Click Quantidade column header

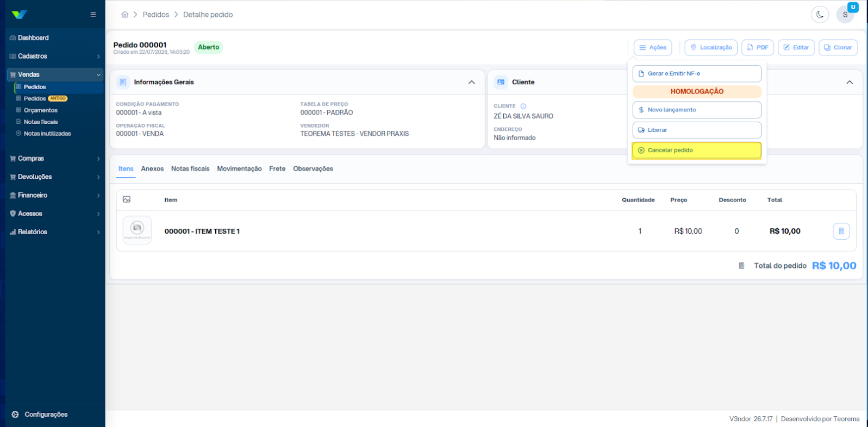(x=638, y=200)
